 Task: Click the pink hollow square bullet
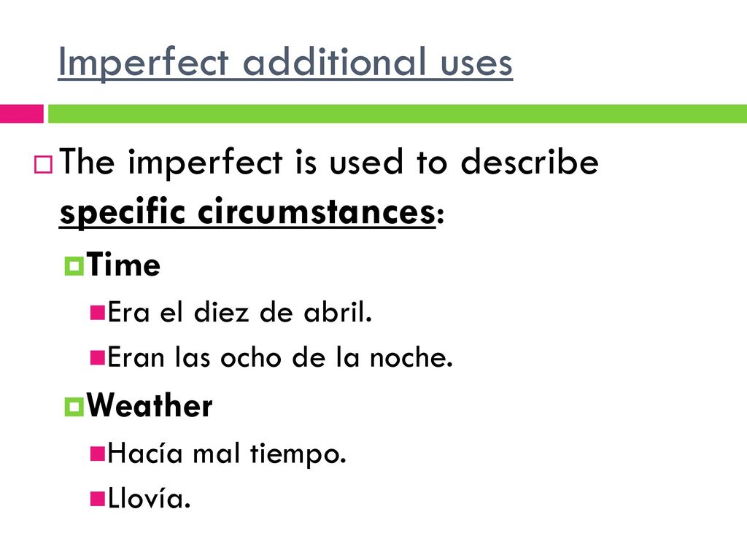click(43, 165)
